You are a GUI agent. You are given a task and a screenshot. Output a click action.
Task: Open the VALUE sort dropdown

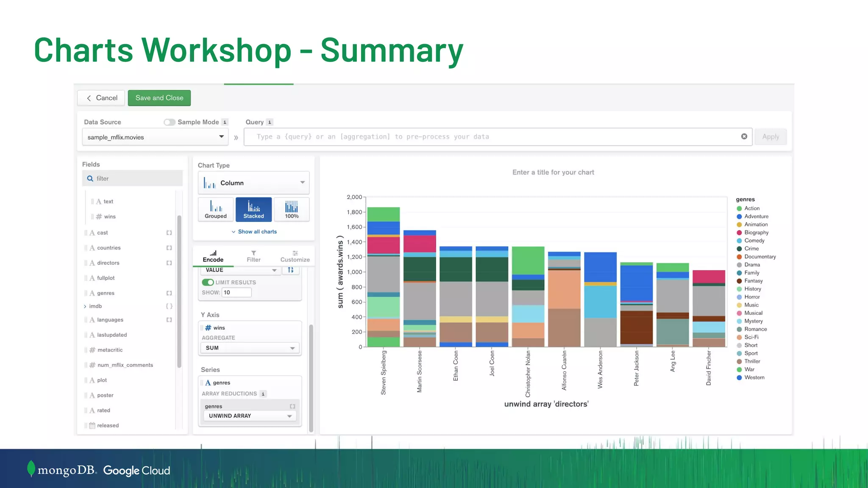pyautogui.click(x=241, y=270)
